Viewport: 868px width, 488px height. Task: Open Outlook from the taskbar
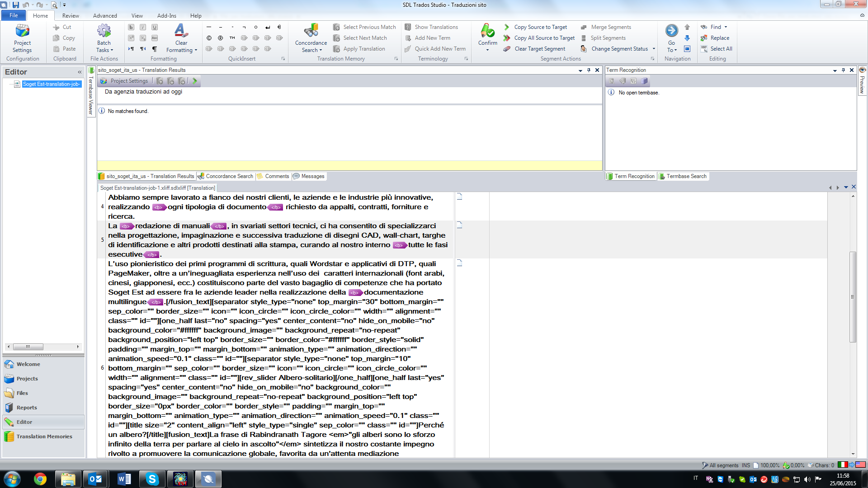96,479
